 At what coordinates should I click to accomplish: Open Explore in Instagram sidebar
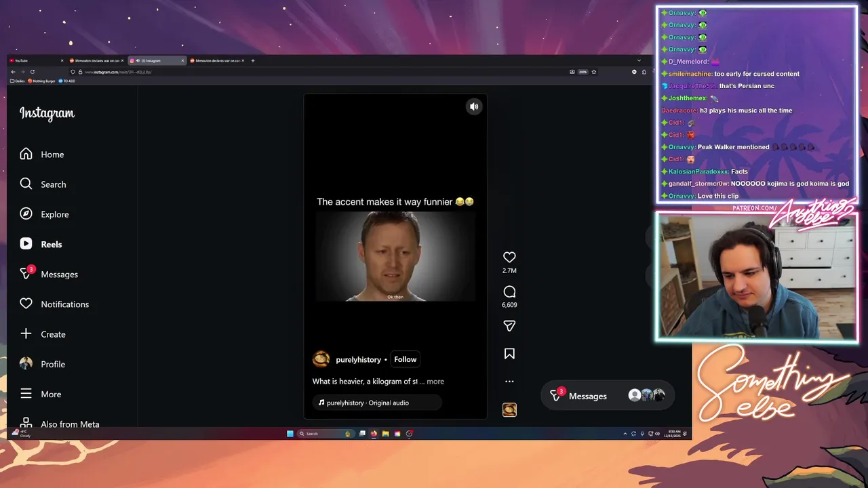click(44, 214)
